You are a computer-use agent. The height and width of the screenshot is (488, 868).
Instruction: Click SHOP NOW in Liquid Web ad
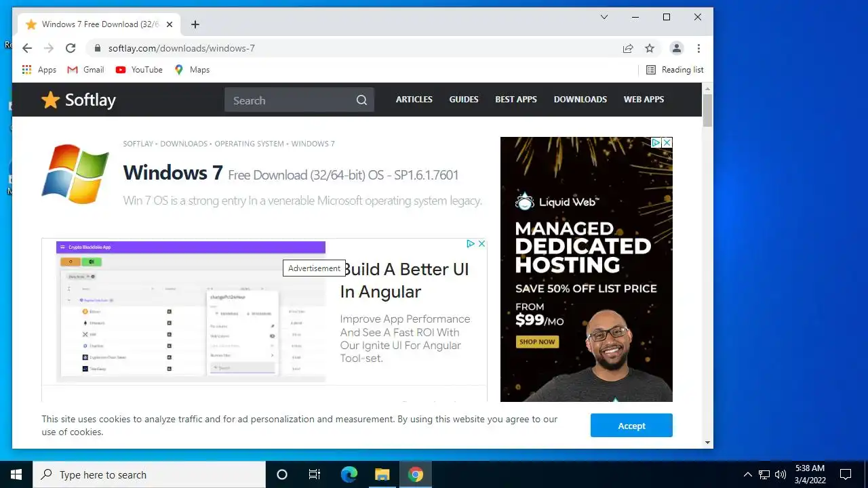pyautogui.click(x=537, y=342)
